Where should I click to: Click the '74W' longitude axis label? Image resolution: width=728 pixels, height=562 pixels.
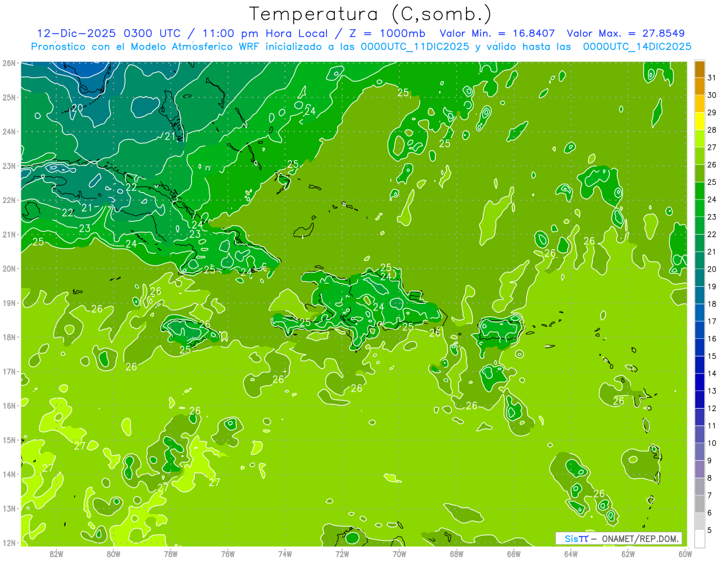[x=285, y=554]
